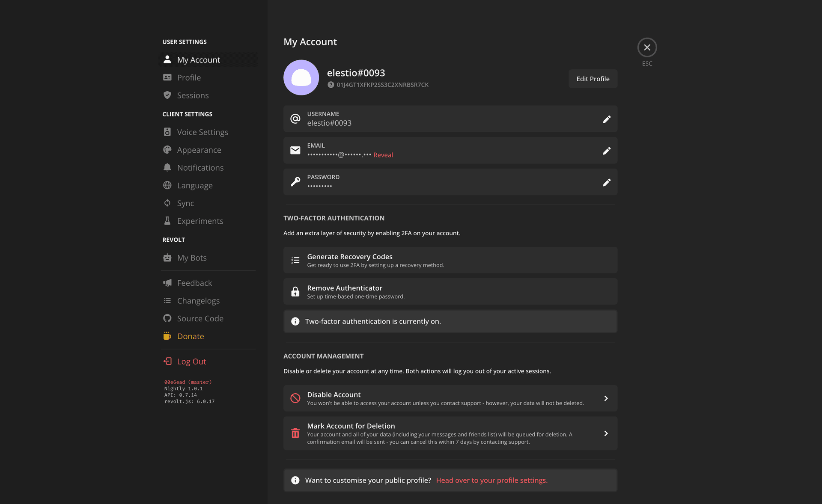Click the Source Code GitHub icon
Viewport: 822px width, 504px height.
click(x=167, y=318)
